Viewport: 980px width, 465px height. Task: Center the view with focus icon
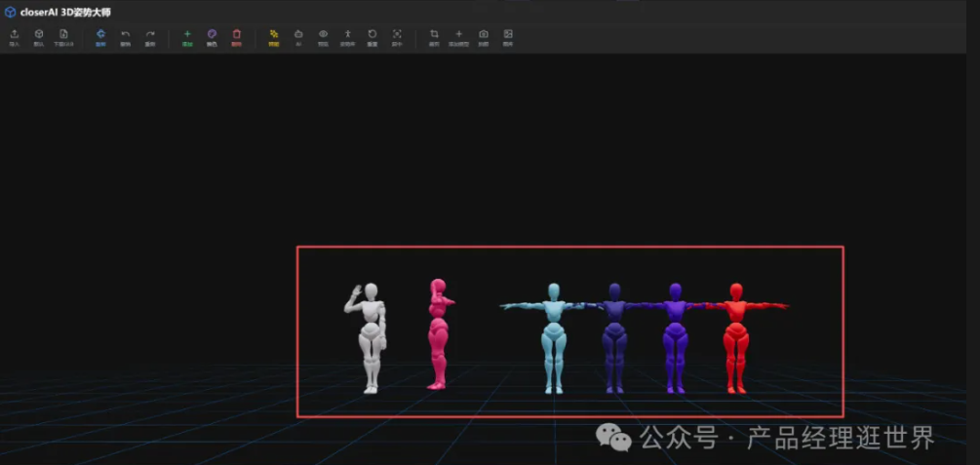[397, 34]
